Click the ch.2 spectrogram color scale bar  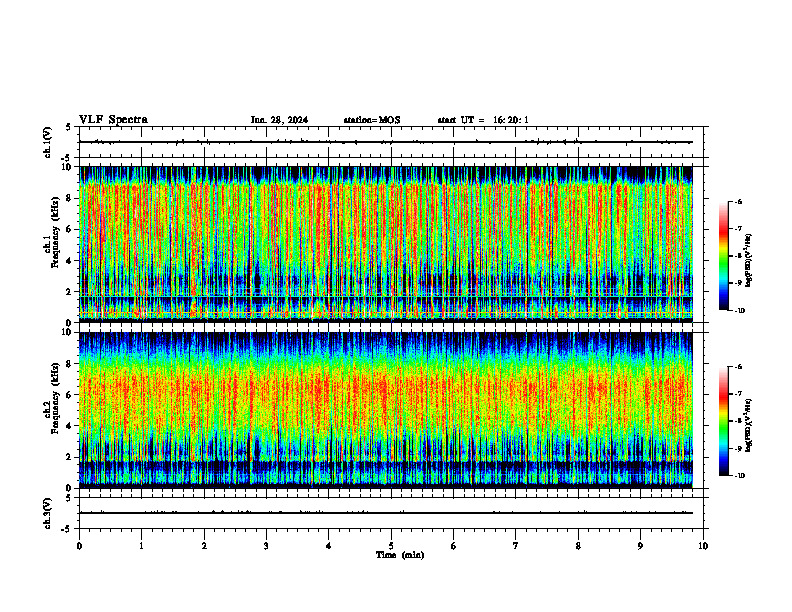point(723,421)
